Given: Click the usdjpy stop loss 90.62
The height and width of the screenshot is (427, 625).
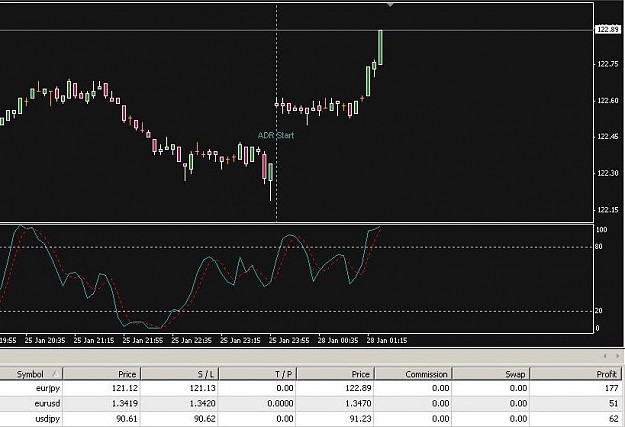Looking at the screenshot, I should click(205, 419).
